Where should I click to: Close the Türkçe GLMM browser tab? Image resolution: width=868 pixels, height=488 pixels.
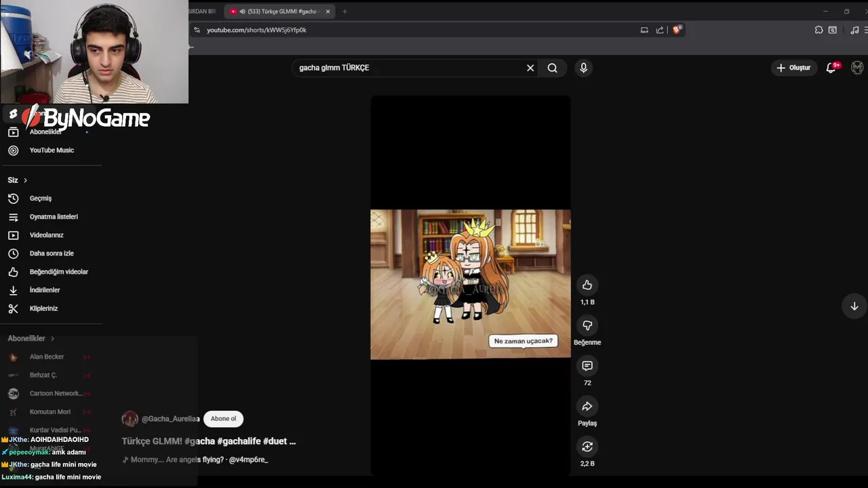(x=328, y=12)
